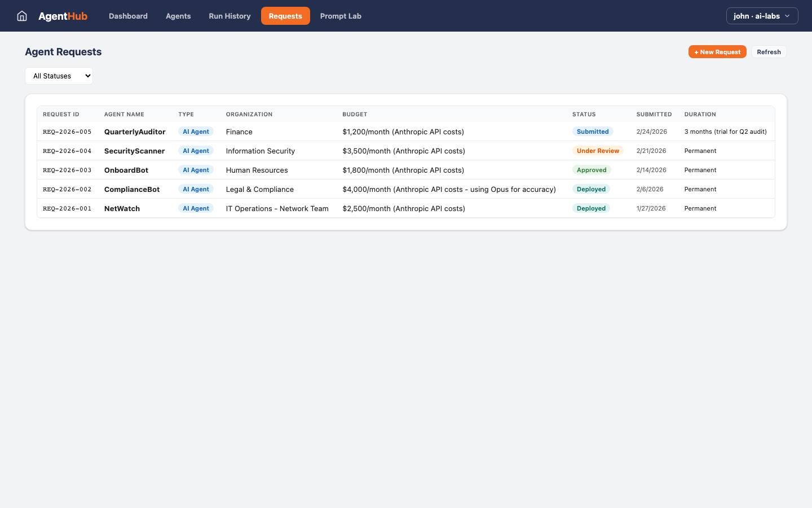Select the ComplianceBot agent name

131,189
